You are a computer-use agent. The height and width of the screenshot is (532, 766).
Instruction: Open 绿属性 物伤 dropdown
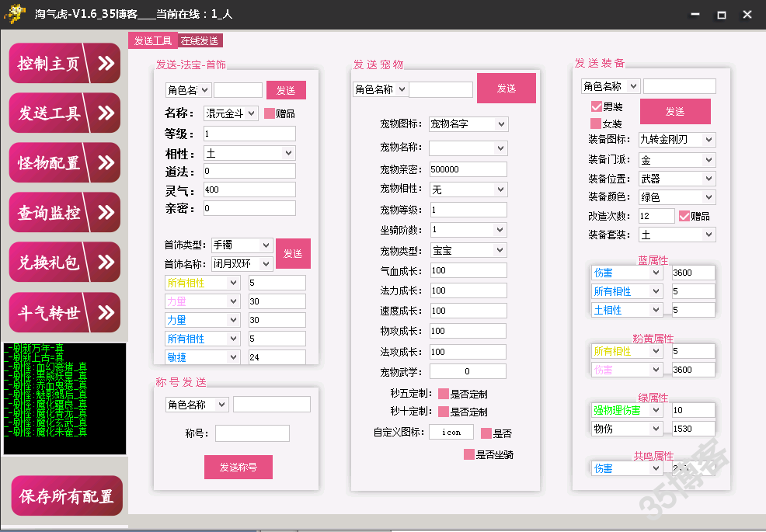pos(627,429)
